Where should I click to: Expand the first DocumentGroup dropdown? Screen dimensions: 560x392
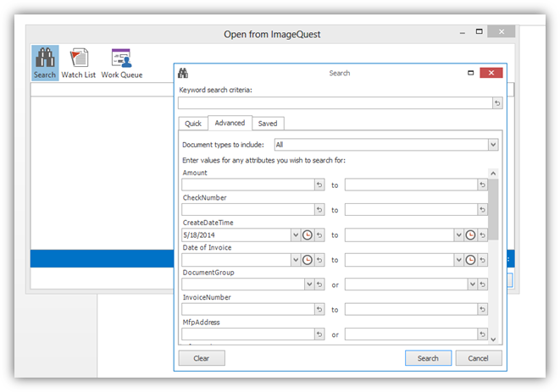[309, 284]
